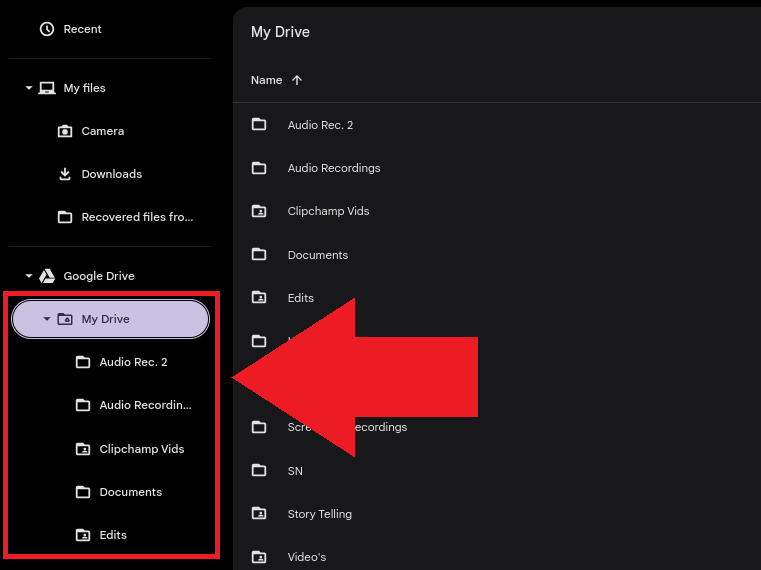Open the Video's folder in file list
The height and width of the screenshot is (570, 761).
tap(306, 557)
